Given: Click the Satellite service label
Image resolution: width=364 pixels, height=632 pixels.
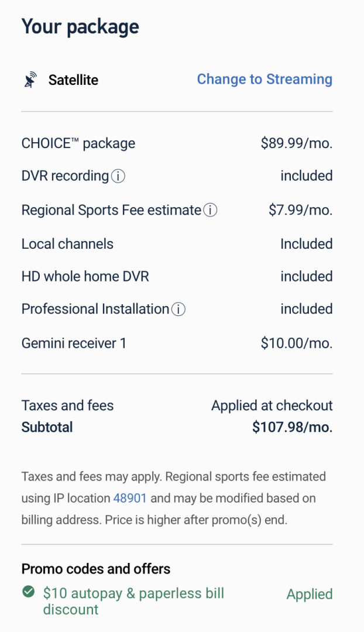Looking at the screenshot, I should pos(73,80).
